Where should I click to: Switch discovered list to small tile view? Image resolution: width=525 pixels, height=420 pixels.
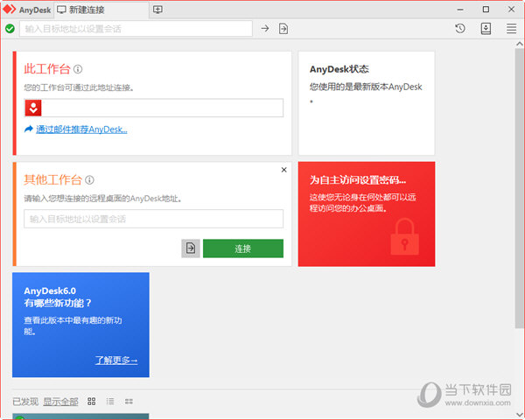click(129, 402)
